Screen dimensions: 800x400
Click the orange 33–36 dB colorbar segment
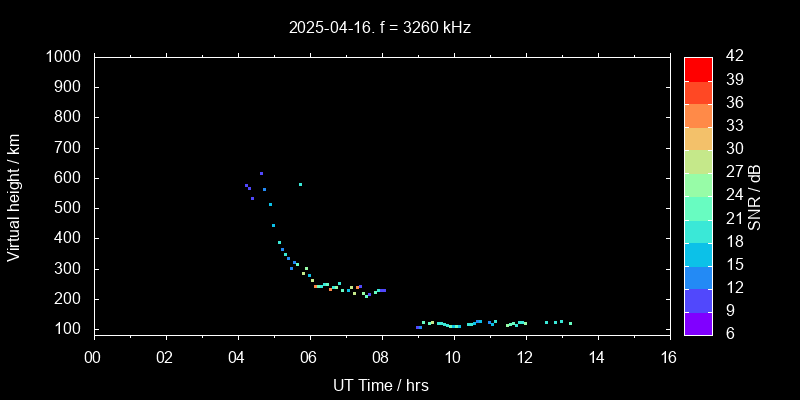tap(698, 115)
